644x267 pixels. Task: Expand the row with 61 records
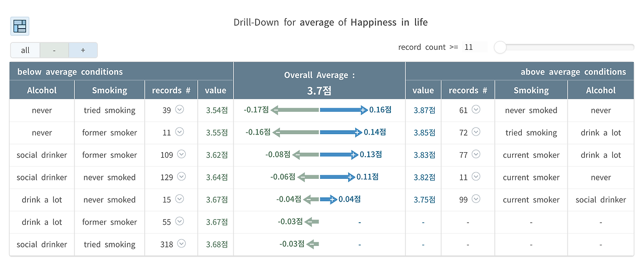(x=476, y=109)
